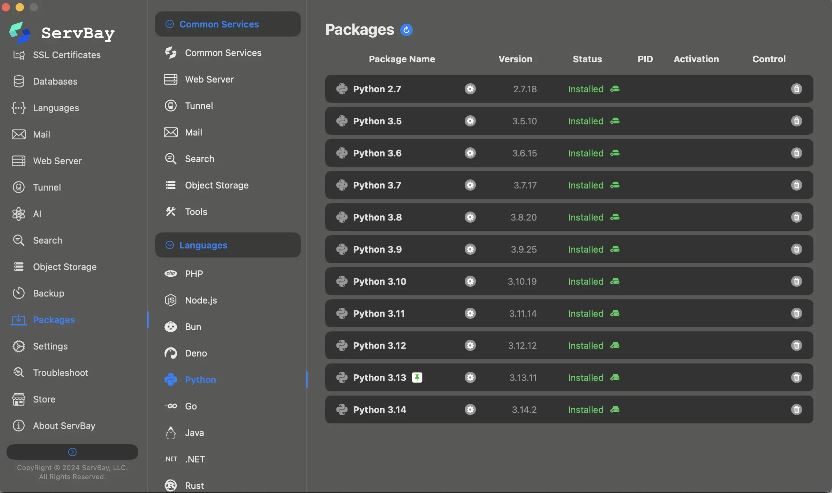Open Databases in the left sidebar

(54, 81)
